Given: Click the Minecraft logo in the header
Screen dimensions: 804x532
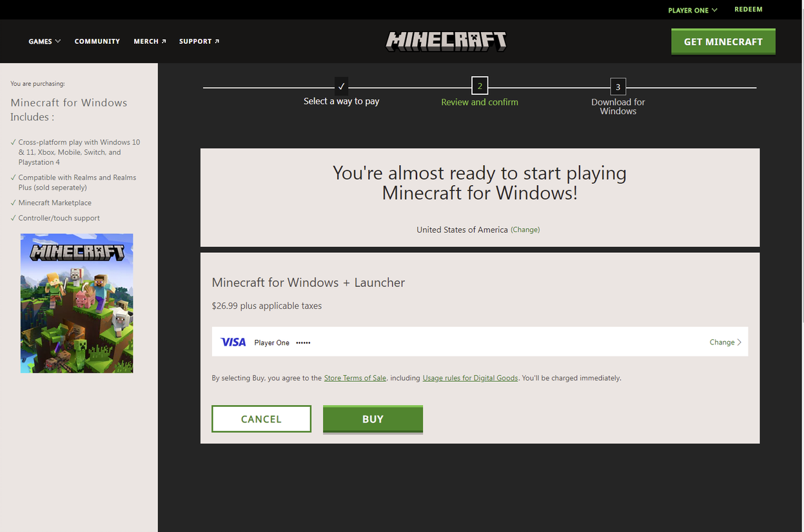Looking at the screenshot, I should [x=446, y=41].
